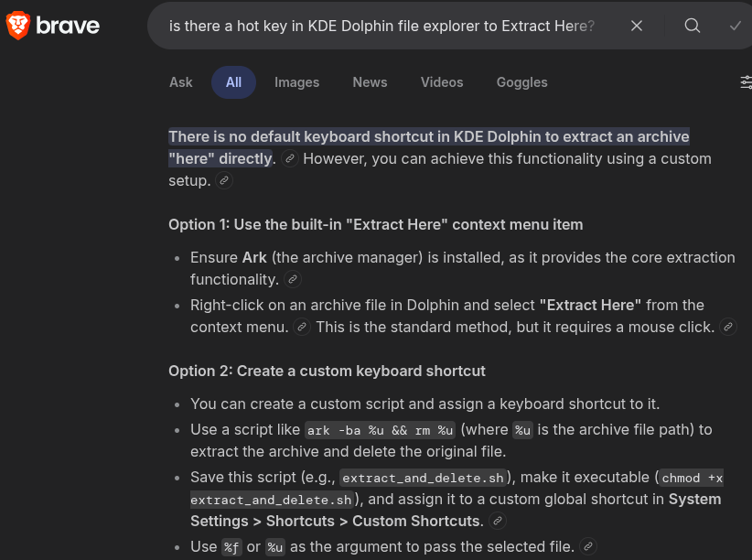Viewport: 752px width, 560px height.
Task: Click inside the search input field
Action: click(384, 26)
